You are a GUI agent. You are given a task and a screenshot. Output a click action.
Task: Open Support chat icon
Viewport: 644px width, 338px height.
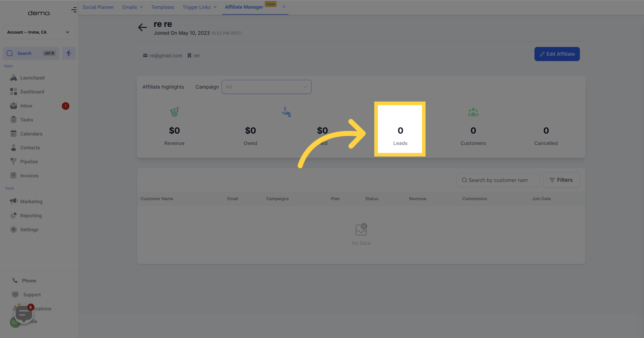(15, 294)
